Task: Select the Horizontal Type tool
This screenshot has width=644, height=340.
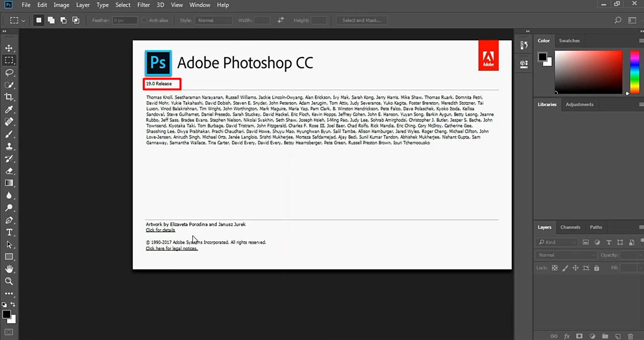Action: (x=9, y=232)
